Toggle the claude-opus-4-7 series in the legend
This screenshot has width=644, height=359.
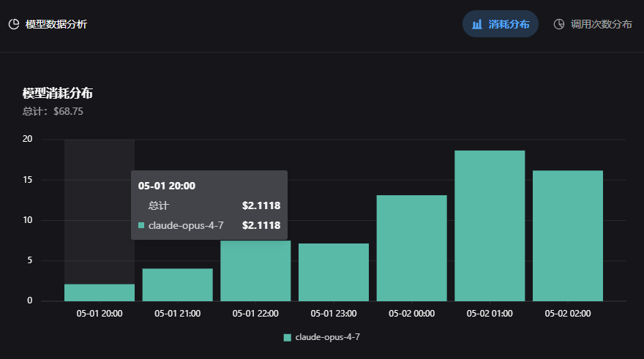pos(322,337)
